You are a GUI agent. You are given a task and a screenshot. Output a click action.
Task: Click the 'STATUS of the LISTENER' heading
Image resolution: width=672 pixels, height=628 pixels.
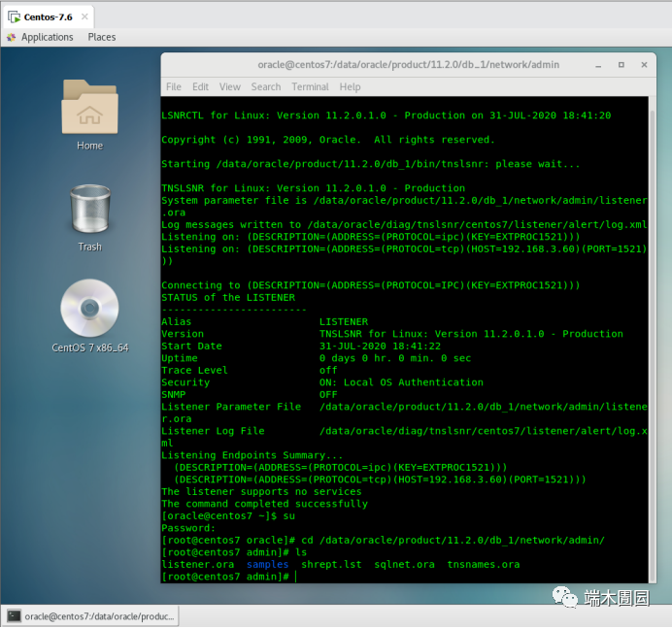point(228,298)
